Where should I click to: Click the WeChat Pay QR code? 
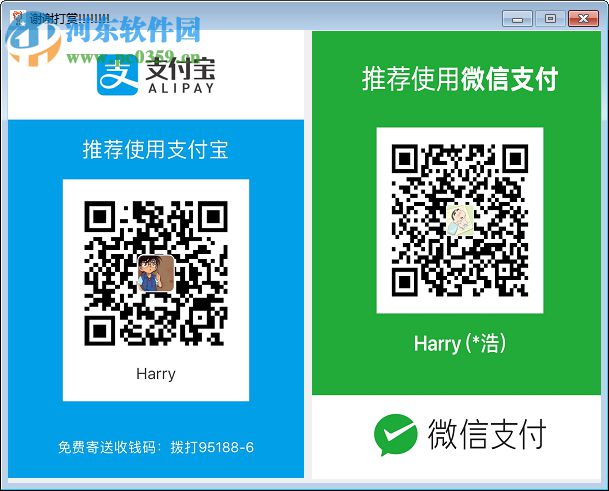(x=460, y=220)
